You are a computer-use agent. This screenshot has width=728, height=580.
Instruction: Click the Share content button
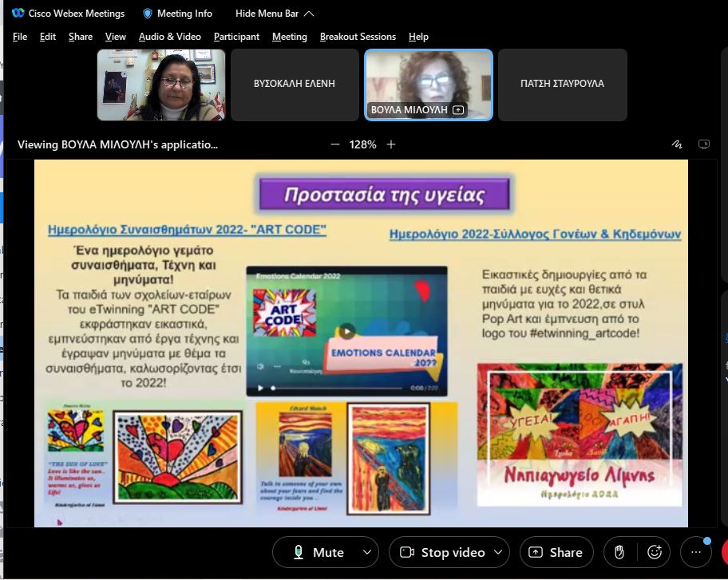coord(556,552)
